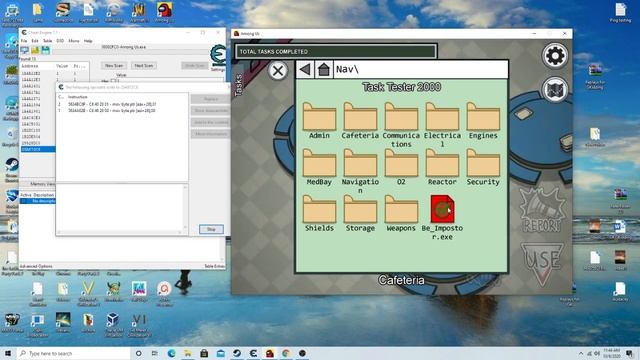
Task: Click the taskbar search box
Action: click(x=73, y=353)
